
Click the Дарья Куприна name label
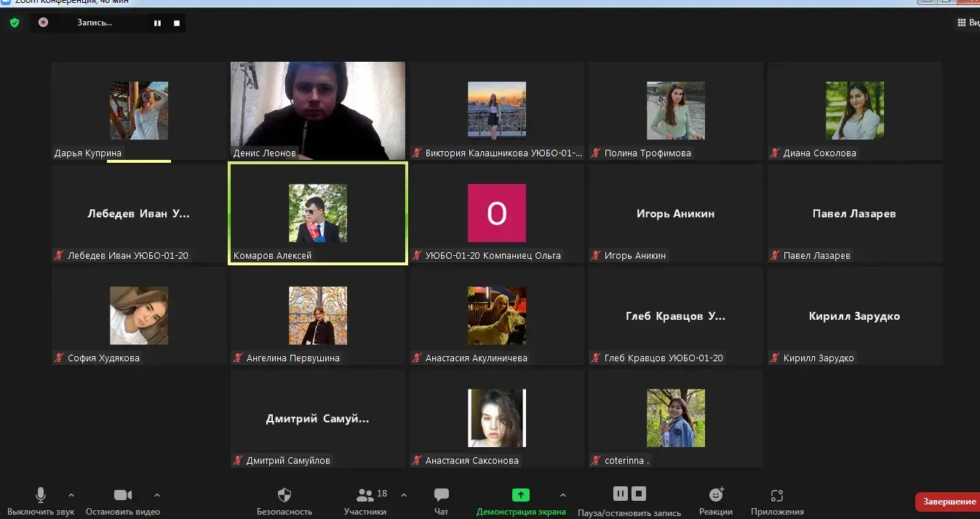click(x=88, y=153)
